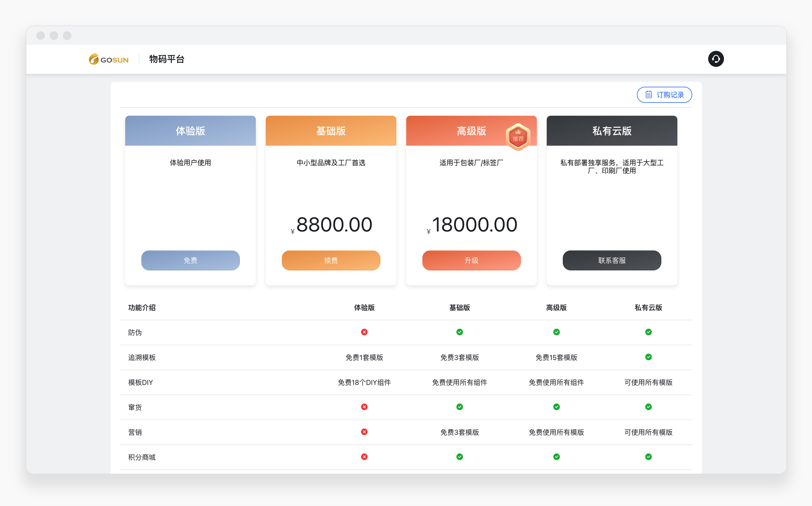
Task: Select the 体验版 card header
Action: point(190,131)
